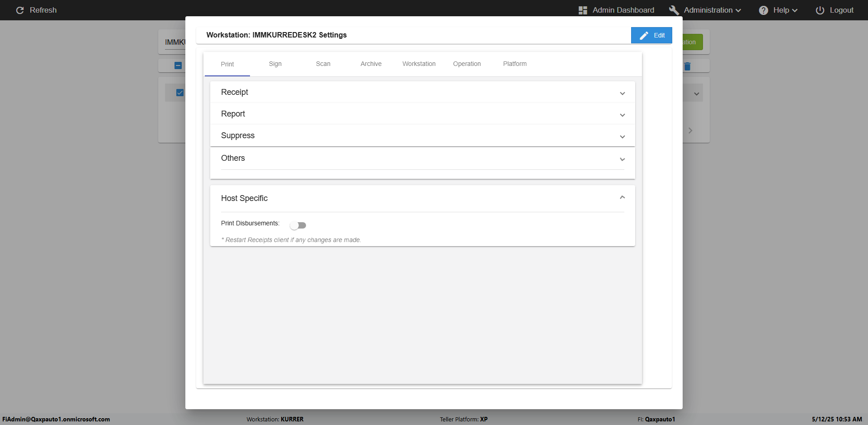Click the Refresh circular arrow icon
Image resolution: width=868 pixels, height=425 pixels.
pos(20,10)
